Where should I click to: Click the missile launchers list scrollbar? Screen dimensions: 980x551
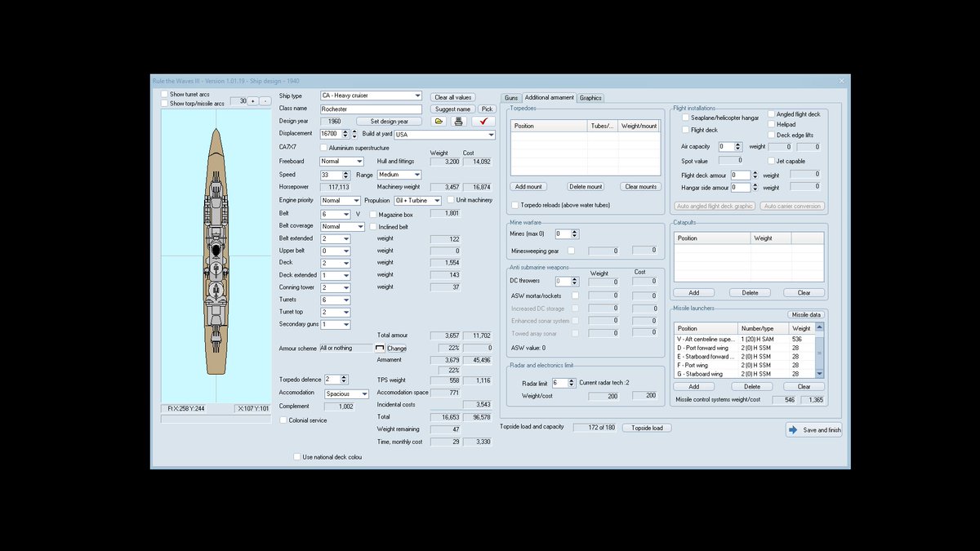point(820,350)
